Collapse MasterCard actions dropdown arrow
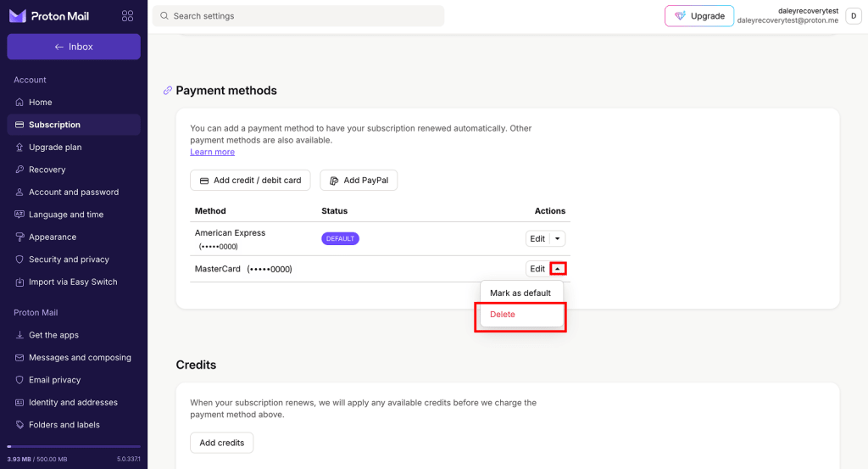The width and height of the screenshot is (868, 469). [x=558, y=269]
